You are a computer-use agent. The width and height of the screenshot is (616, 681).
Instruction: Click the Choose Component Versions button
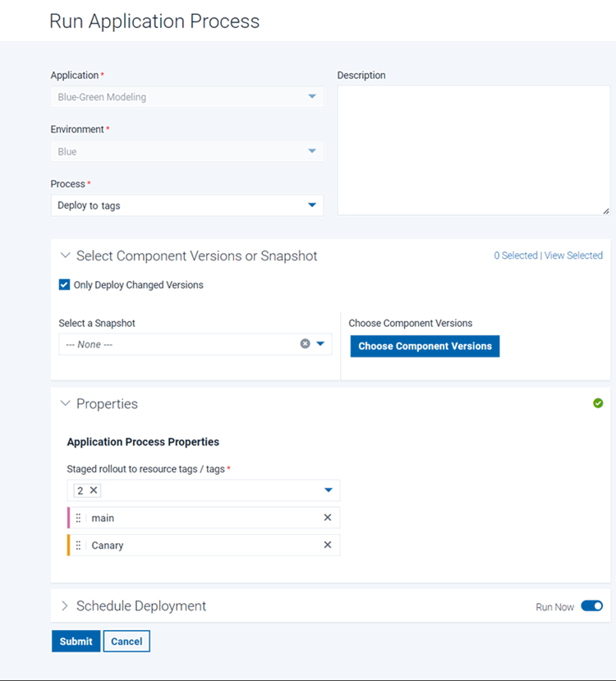425,346
